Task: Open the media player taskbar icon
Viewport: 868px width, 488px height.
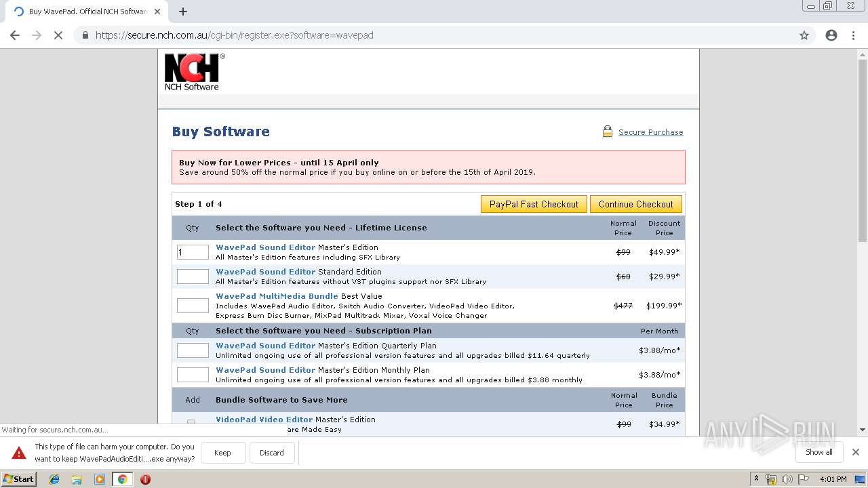Action: click(x=100, y=479)
